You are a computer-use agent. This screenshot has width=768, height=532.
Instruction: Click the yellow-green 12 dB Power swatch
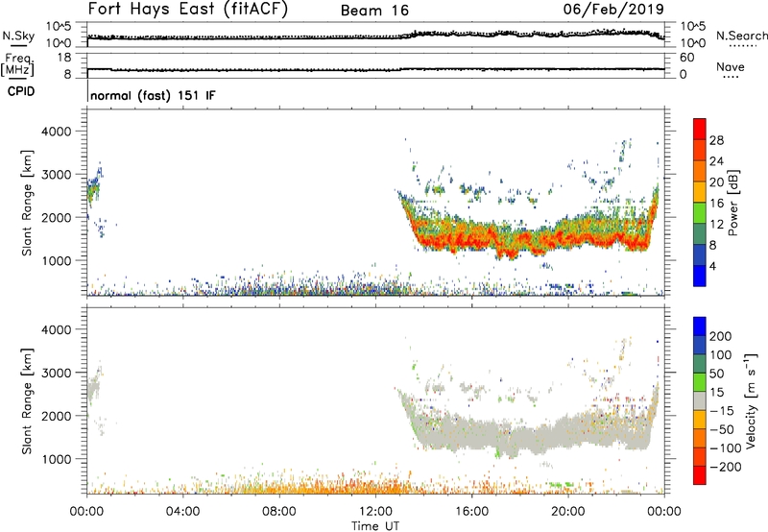click(x=700, y=213)
